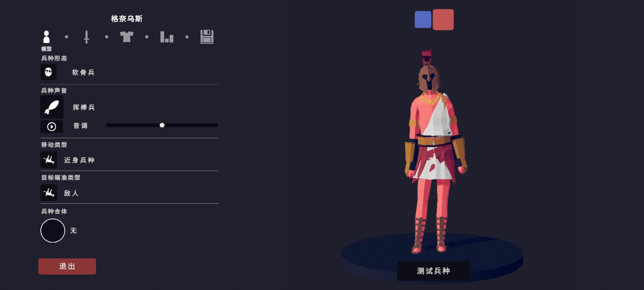Edit the unit name 格奈乌斯
Image resolution: width=644 pixels, height=290 pixels.
127,18
